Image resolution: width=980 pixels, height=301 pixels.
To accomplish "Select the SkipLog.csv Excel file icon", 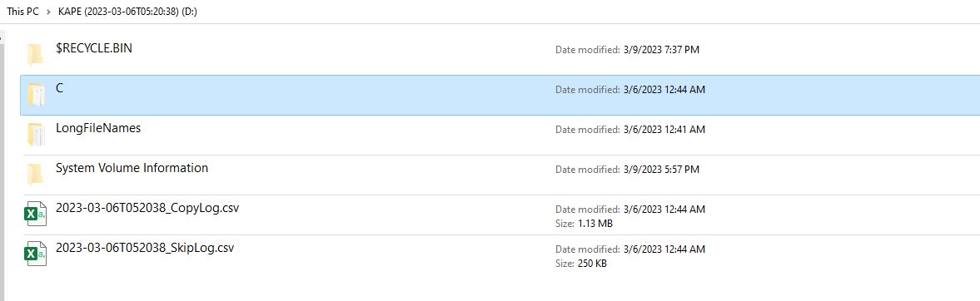I will [x=35, y=254].
